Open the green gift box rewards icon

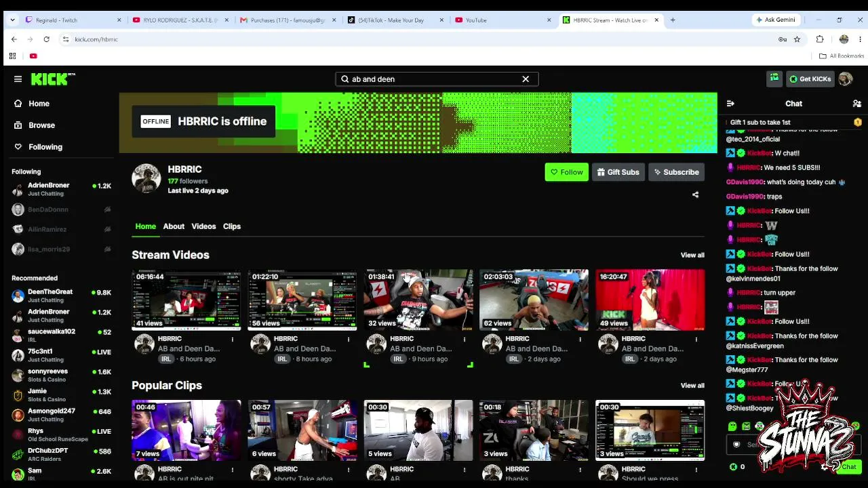tap(774, 79)
